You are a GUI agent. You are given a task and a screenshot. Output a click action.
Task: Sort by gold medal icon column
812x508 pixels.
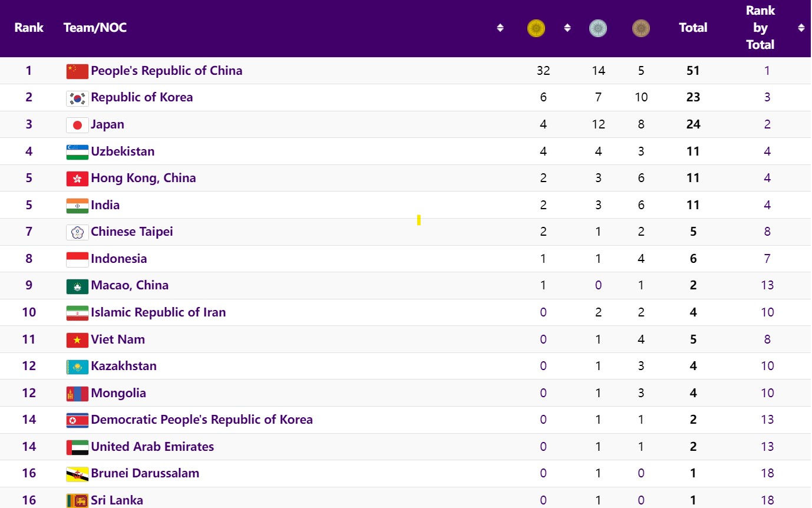tap(536, 28)
